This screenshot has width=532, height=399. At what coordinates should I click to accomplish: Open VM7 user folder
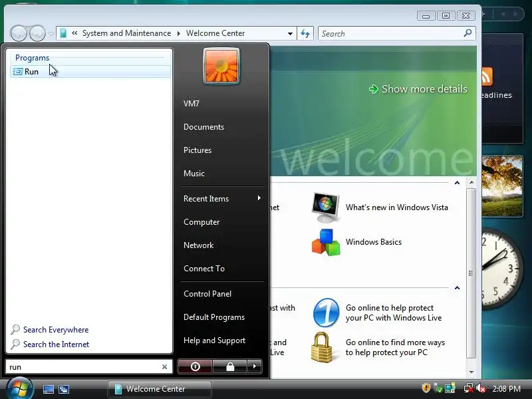tap(192, 104)
